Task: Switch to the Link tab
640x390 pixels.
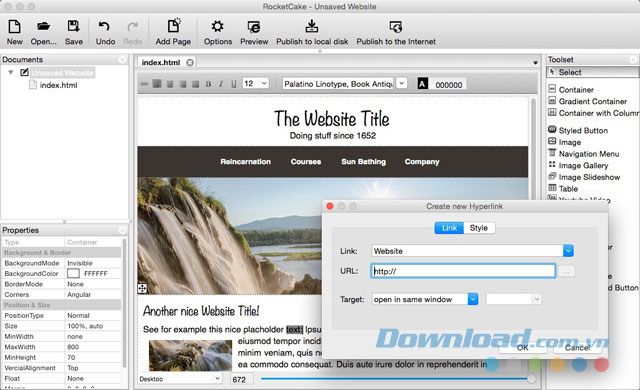Action: (x=449, y=228)
